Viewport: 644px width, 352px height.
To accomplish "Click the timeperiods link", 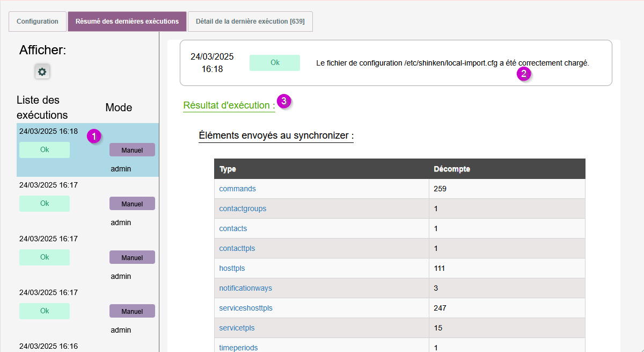I will click(x=238, y=347).
